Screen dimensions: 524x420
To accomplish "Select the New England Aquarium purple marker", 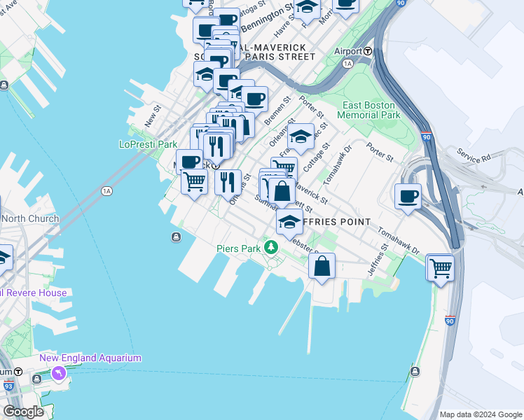I will click(x=58, y=374).
